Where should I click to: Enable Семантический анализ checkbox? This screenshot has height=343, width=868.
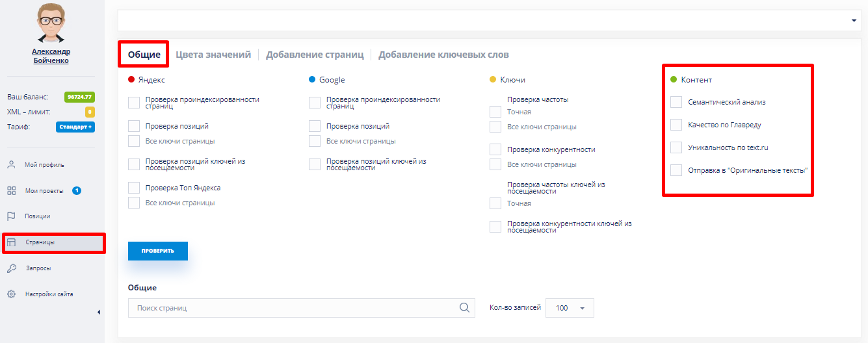tap(676, 102)
